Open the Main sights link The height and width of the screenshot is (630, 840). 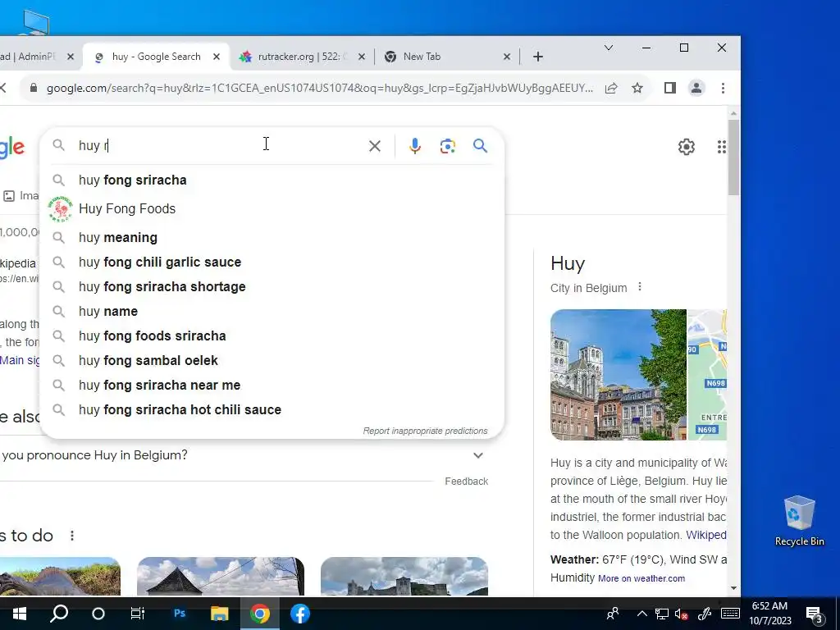tap(20, 360)
